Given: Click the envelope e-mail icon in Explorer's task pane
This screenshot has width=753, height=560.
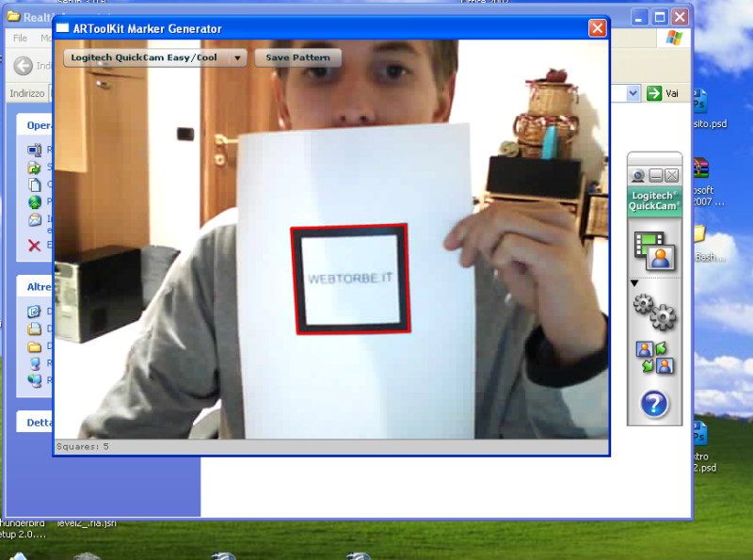Looking at the screenshot, I should pyautogui.click(x=34, y=219).
